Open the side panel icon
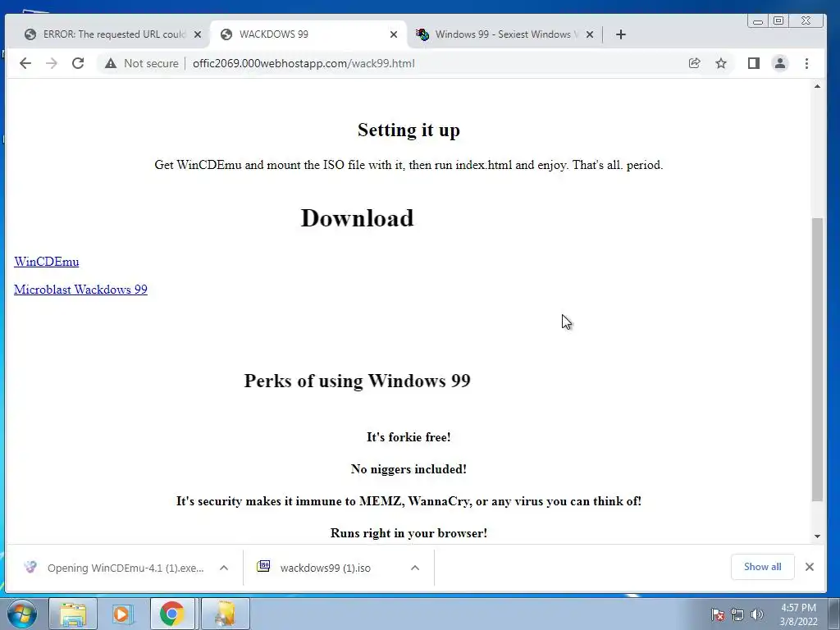This screenshot has height=630, width=840. click(754, 63)
